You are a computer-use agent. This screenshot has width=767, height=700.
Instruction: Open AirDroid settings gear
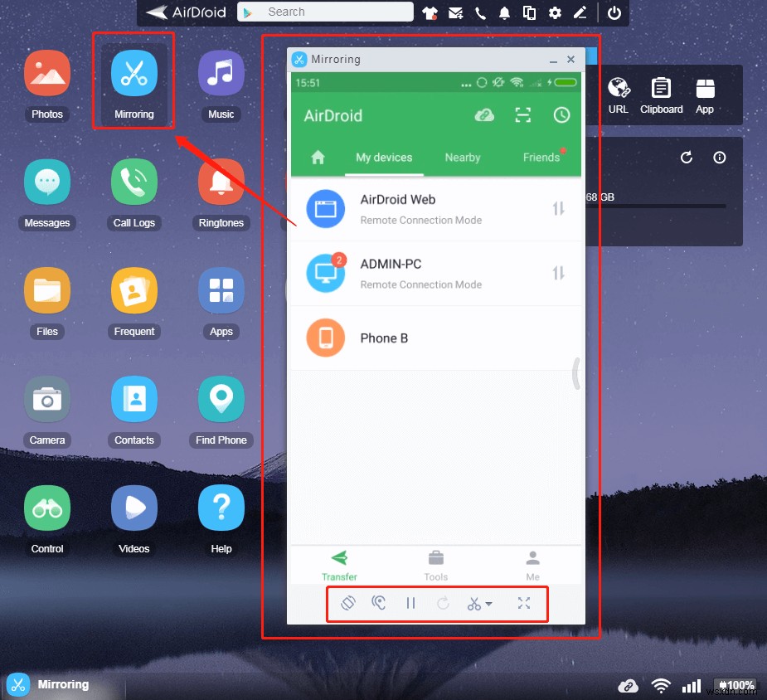coord(554,12)
